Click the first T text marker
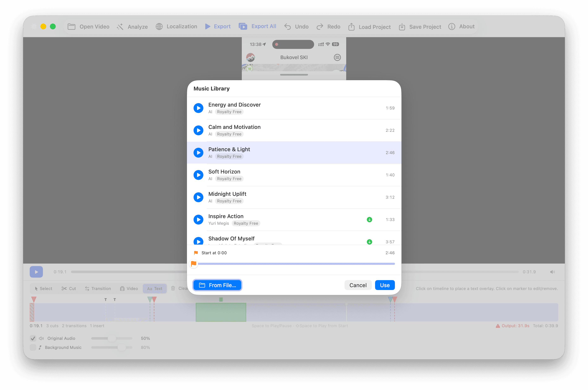 coord(106,300)
